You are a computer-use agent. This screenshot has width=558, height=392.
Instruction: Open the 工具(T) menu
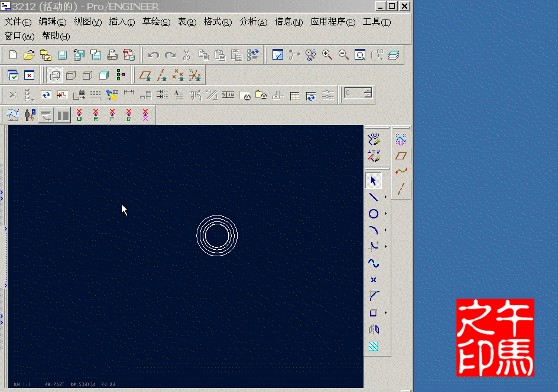[x=377, y=22]
